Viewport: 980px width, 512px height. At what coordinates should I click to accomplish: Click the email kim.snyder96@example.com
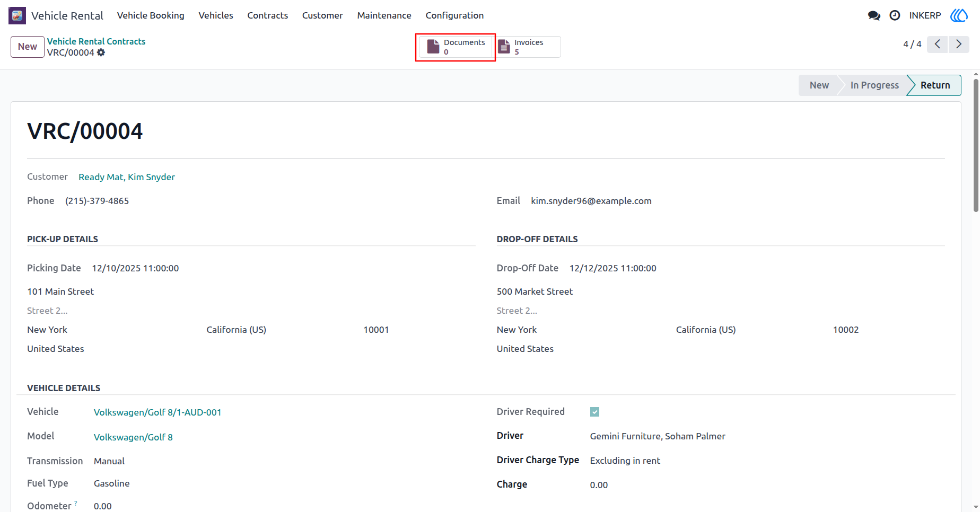[x=591, y=201]
